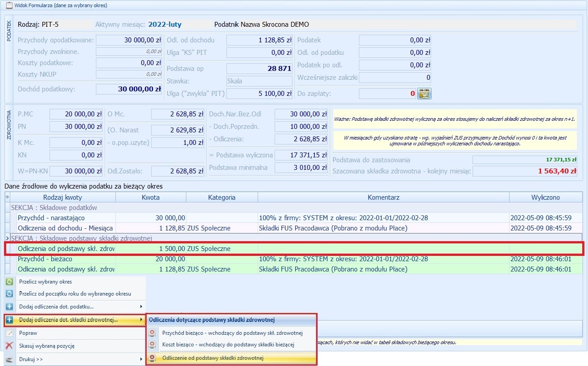Click icon beside Koszt bieżąco submenu entry
Screen dimensions: 588x366
152,345
